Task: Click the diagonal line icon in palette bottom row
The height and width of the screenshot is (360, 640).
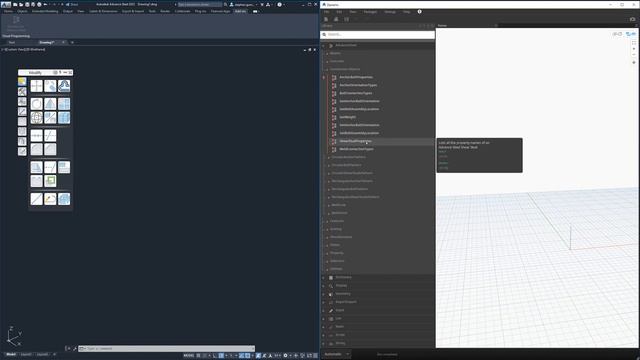Action: tap(36, 199)
